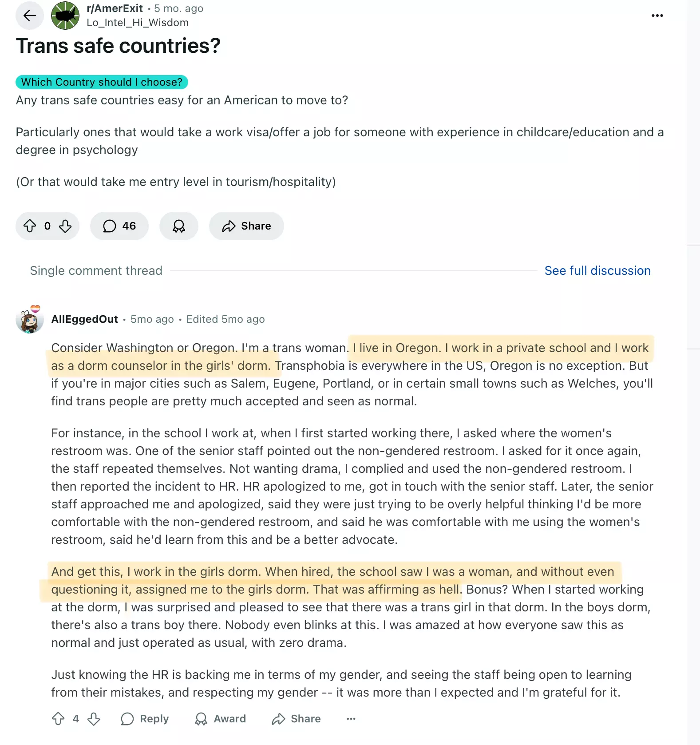Open the r/AmerExit subreddit link
Image resolution: width=700 pixels, height=745 pixels.
click(x=115, y=8)
